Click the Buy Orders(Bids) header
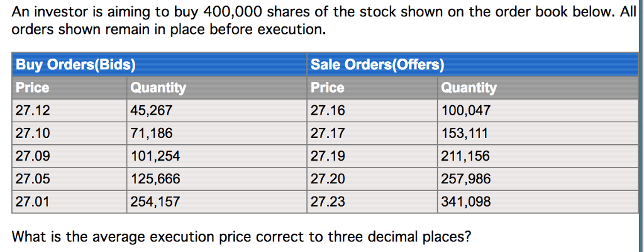 [x=159, y=65]
